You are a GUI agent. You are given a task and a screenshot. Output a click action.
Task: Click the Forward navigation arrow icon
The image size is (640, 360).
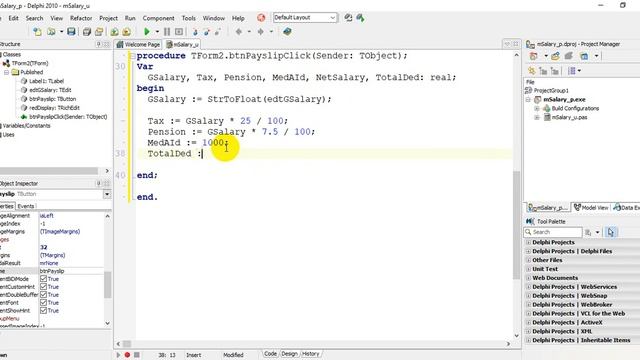pyautogui.click(x=260, y=31)
